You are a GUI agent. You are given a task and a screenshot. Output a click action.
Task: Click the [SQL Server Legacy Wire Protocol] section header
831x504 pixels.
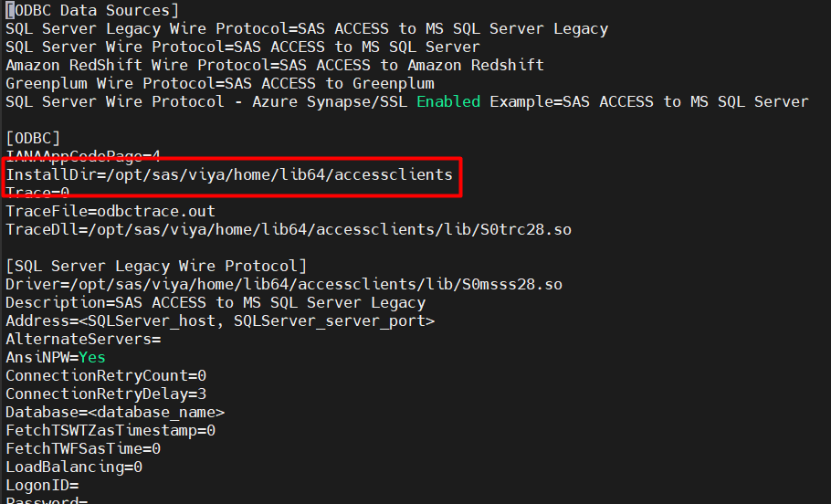[x=156, y=266]
